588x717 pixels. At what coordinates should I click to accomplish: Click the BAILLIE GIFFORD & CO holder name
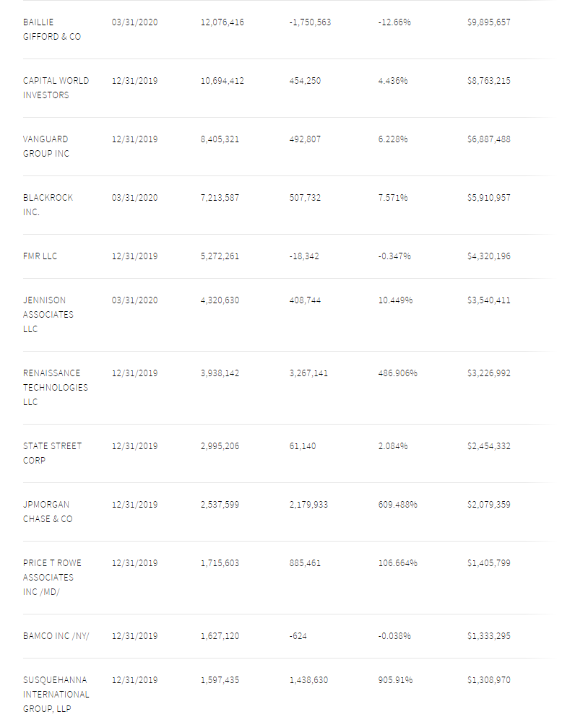(51, 30)
